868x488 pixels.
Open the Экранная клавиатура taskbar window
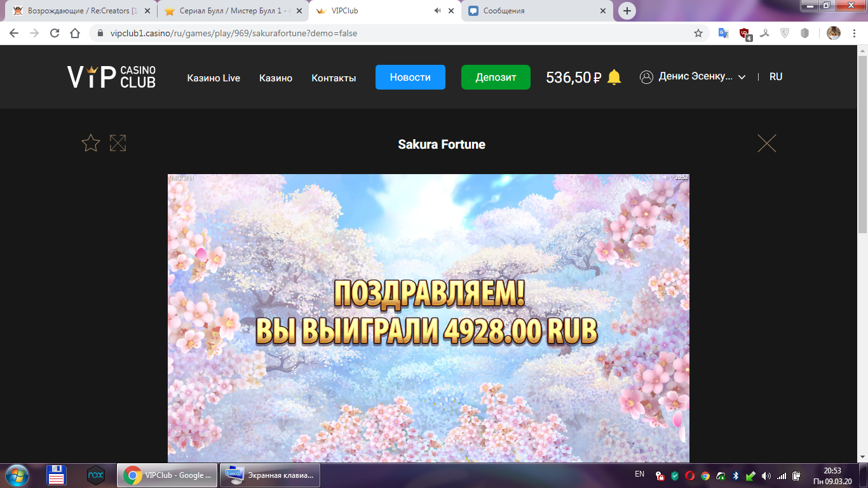270,475
